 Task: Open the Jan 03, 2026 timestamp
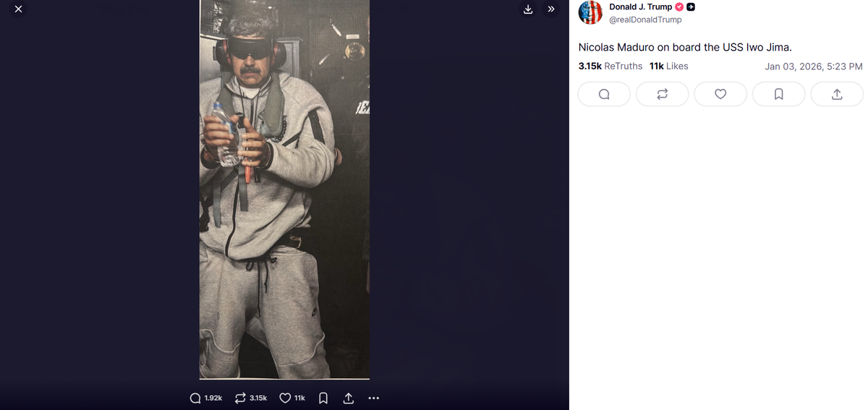(813, 66)
